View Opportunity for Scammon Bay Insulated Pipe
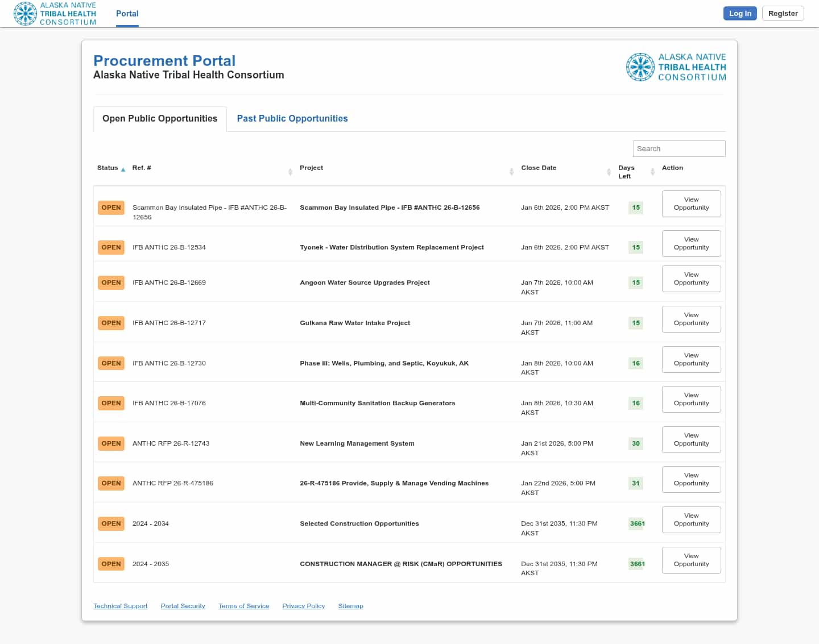819x644 pixels. tap(691, 203)
